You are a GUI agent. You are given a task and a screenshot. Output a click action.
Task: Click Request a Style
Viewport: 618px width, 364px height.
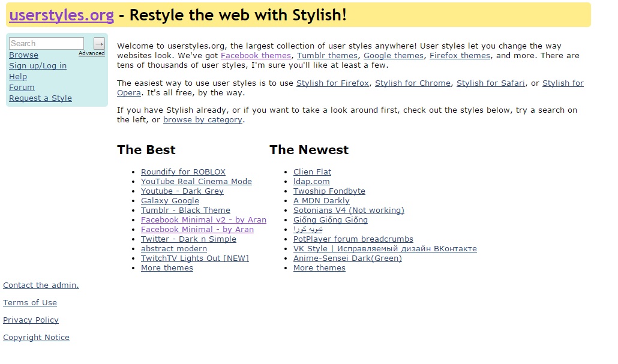coord(40,98)
